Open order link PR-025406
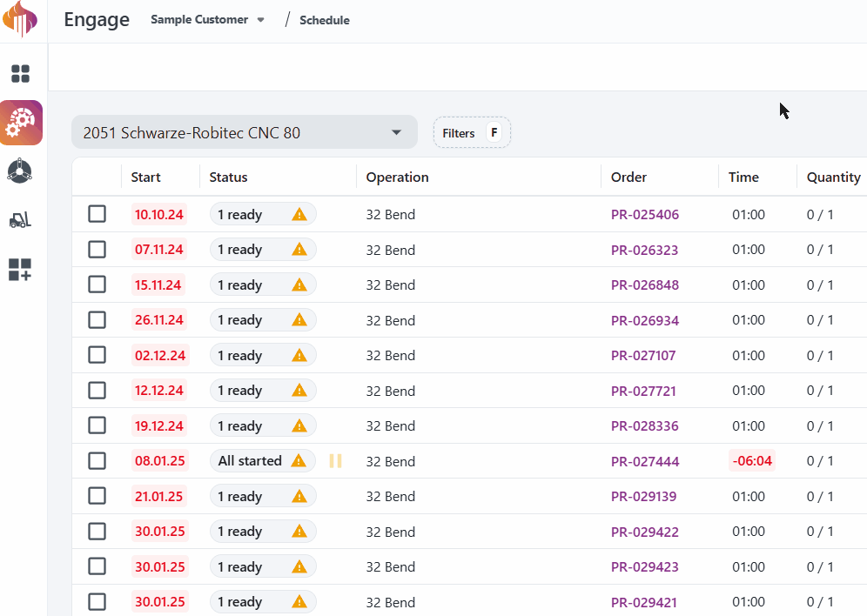The image size is (867, 616). point(645,214)
